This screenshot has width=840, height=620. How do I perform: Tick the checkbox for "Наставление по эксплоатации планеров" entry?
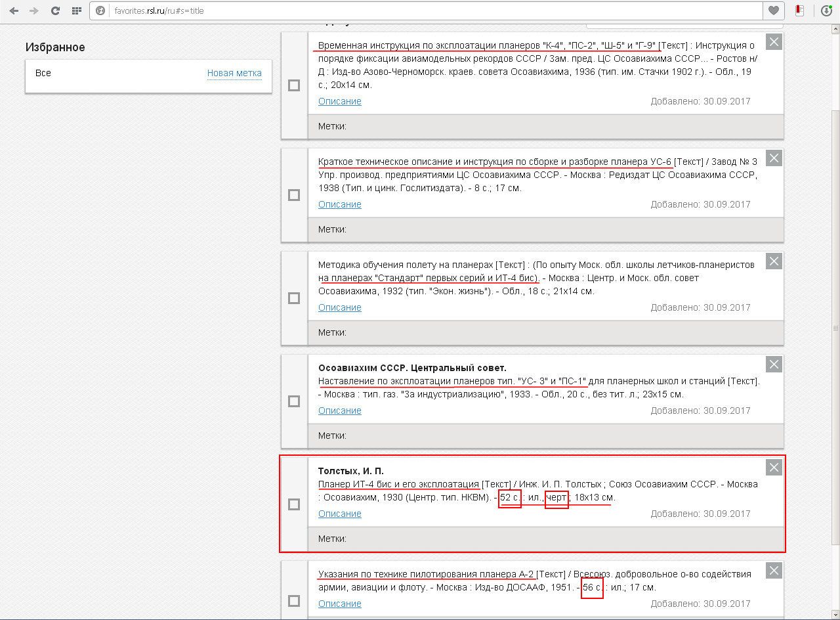coord(294,401)
